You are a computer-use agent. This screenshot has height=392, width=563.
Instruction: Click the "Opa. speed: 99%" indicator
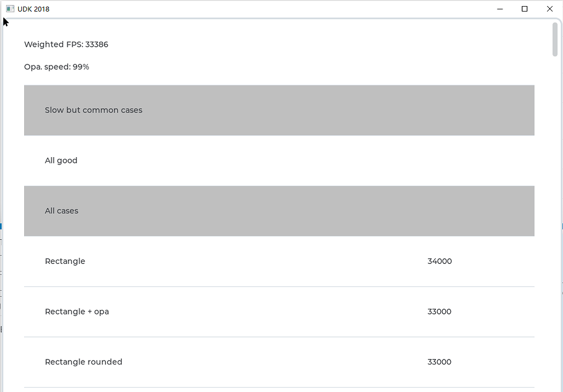coord(57,67)
